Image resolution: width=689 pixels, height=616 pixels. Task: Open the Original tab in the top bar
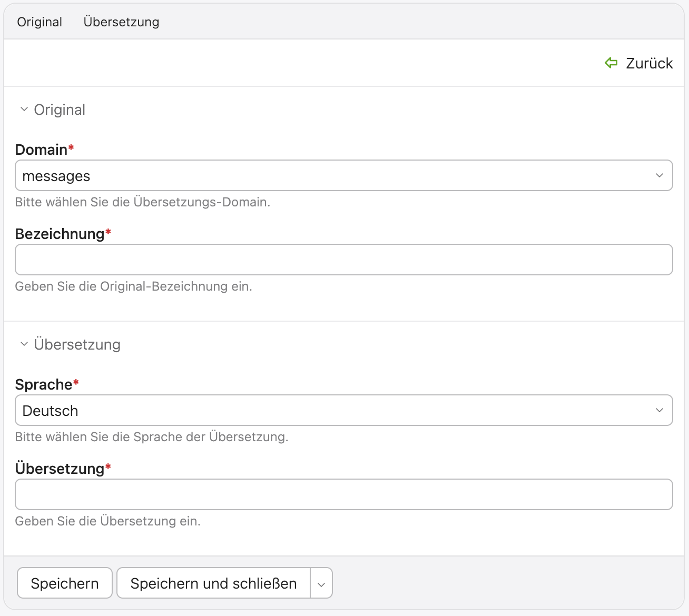[40, 22]
